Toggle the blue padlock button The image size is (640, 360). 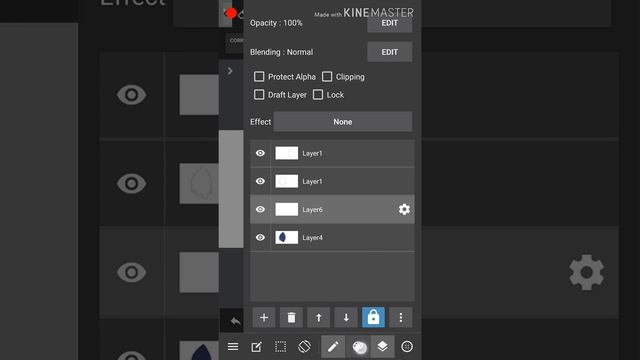tap(373, 317)
